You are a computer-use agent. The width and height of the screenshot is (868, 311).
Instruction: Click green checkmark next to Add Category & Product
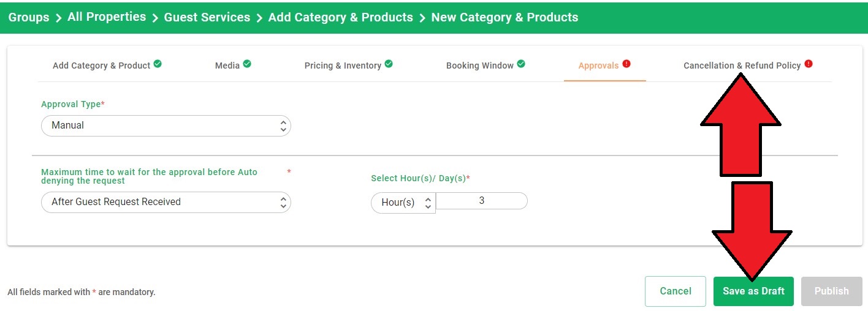click(x=158, y=63)
